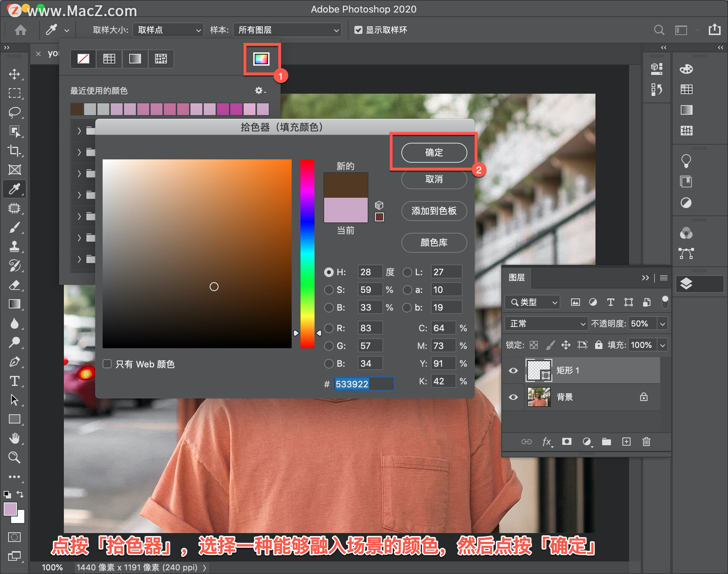The image size is (728, 574).
Task: Hide the 背景 layer
Action: 513,397
